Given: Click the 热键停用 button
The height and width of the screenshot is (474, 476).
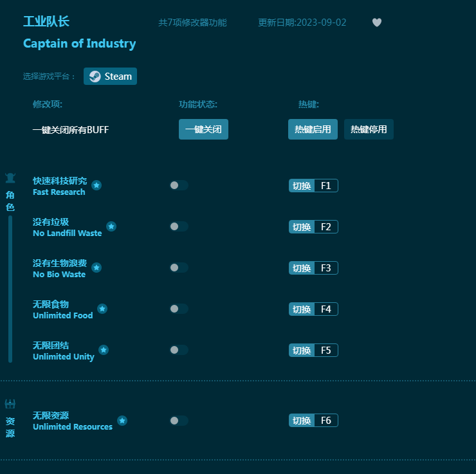Looking at the screenshot, I should pyautogui.click(x=369, y=129).
